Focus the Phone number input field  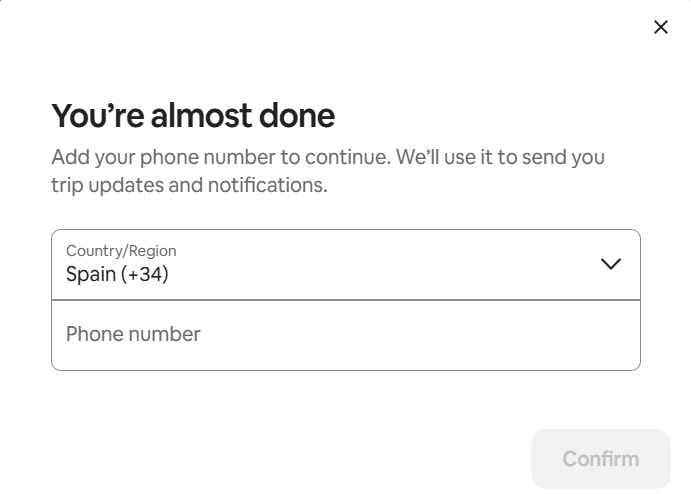[x=345, y=335]
